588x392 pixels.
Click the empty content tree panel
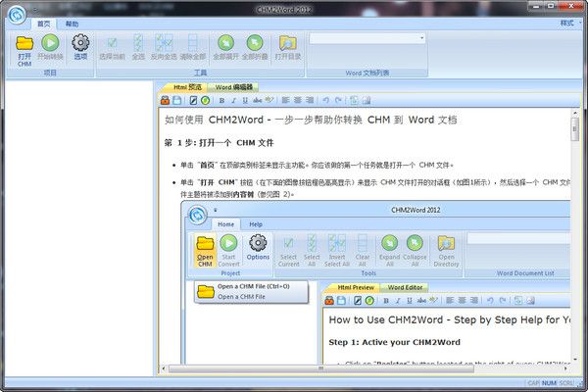[78, 227]
